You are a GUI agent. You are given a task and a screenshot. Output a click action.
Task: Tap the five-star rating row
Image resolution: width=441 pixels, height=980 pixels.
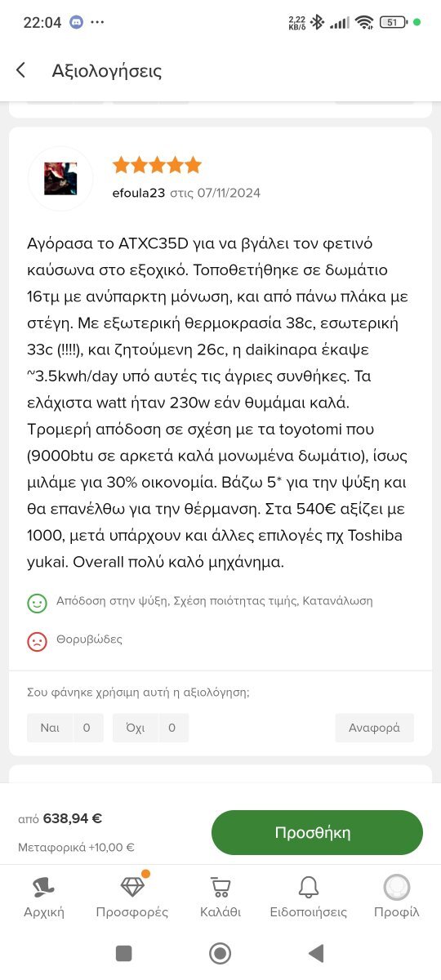[157, 166]
